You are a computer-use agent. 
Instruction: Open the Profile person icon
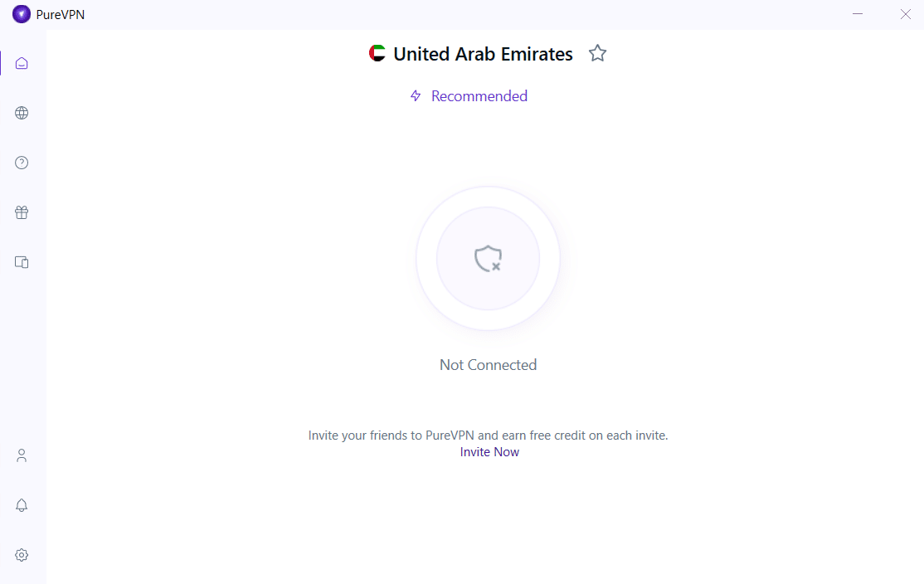coord(22,455)
